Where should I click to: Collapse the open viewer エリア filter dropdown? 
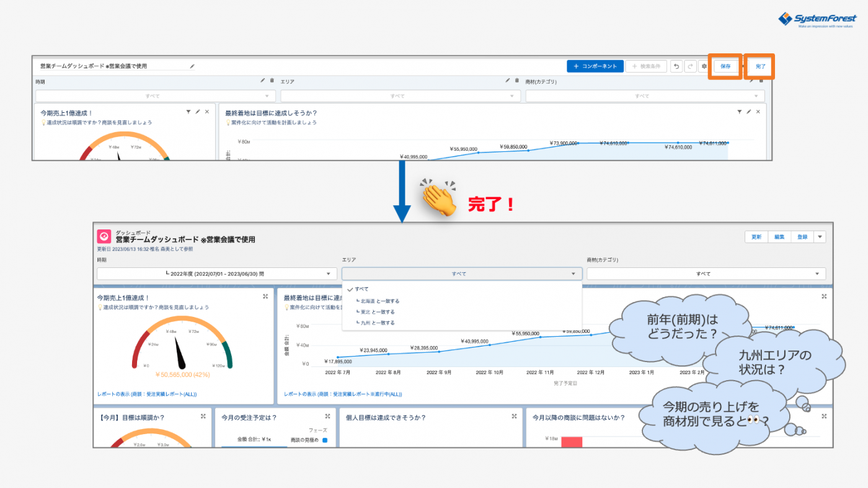pyautogui.click(x=462, y=273)
